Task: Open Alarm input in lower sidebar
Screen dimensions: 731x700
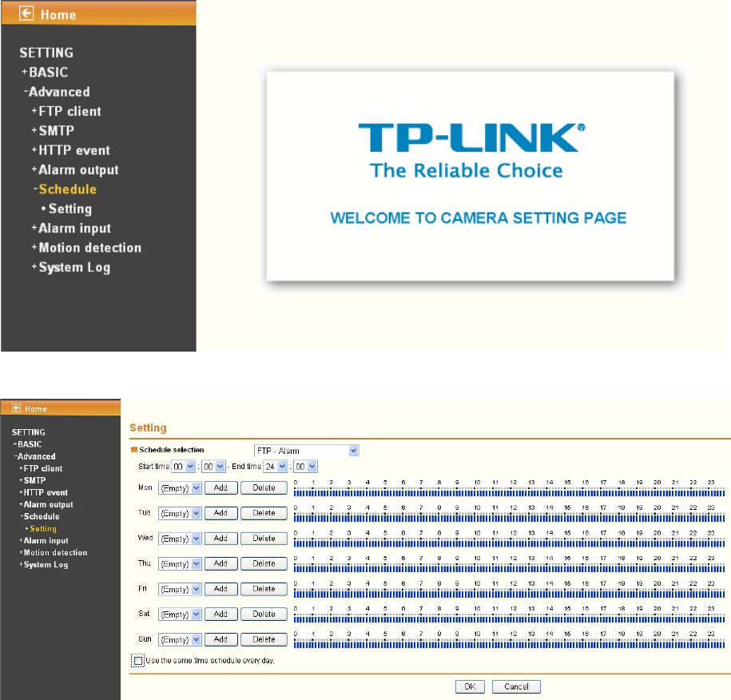Action: (x=44, y=540)
